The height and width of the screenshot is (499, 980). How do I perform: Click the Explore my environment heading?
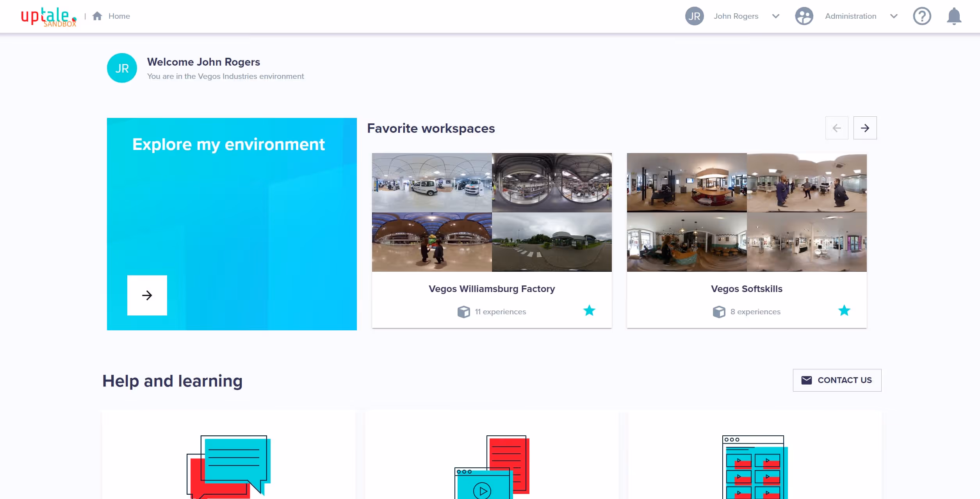[x=228, y=144]
